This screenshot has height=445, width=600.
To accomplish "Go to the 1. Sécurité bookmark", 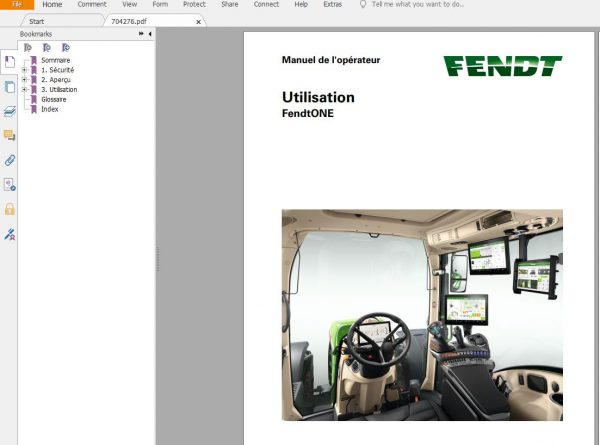I will pyautogui.click(x=57, y=70).
